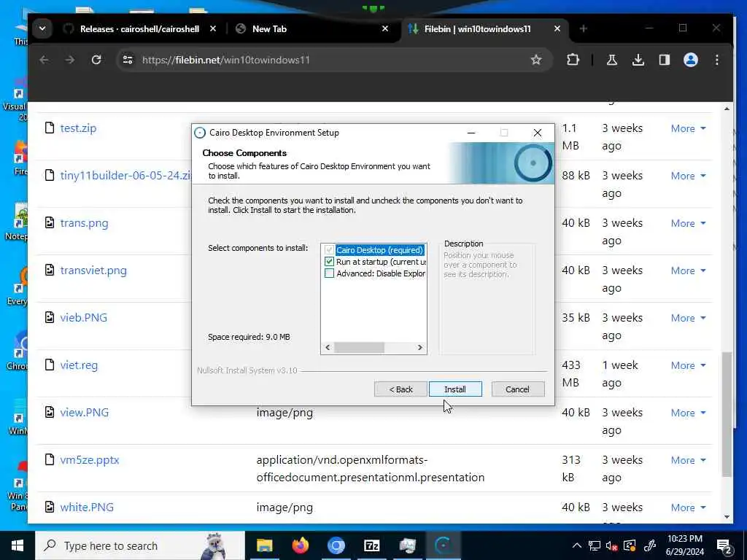747x560 pixels.
Task: Open the view.PNG file link
Action: [x=85, y=413]
